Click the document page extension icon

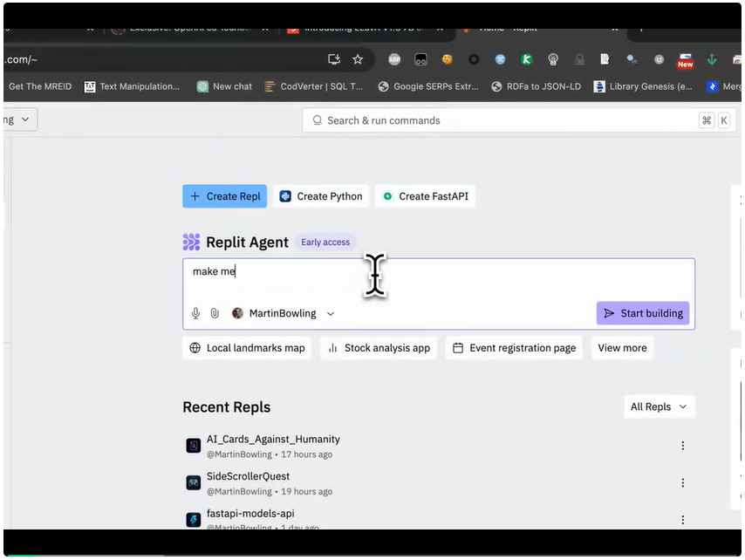tap(605, 59)
